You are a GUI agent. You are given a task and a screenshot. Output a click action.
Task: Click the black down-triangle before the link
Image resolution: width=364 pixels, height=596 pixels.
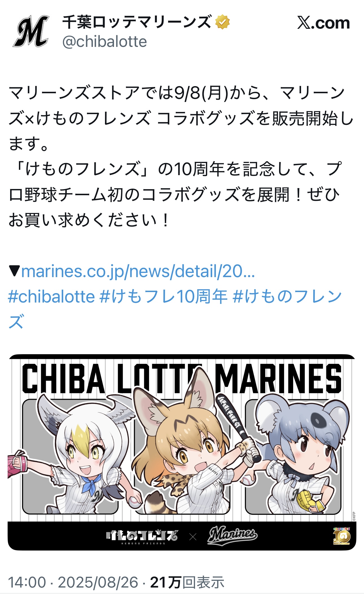point(14,271)
